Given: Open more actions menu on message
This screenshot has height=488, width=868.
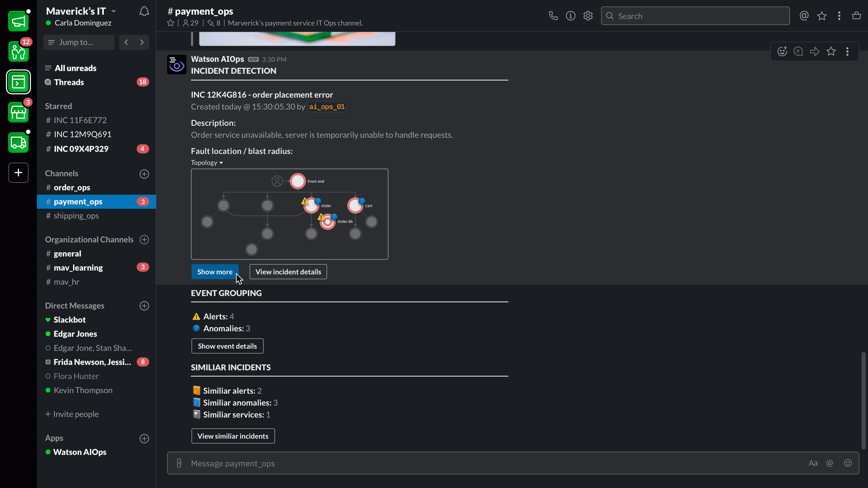Looking at the screenshot, I should point(847,52).
